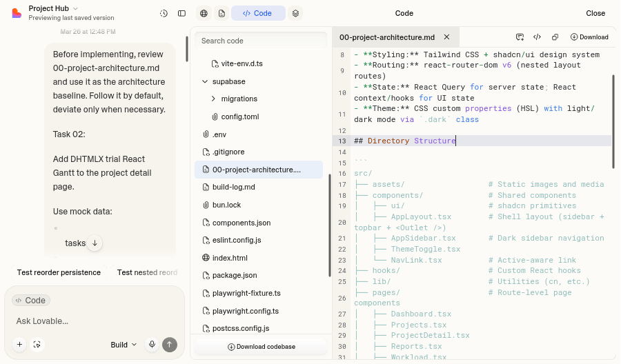Click line 13 Directory Structure heading
621x364 pixels.
[x=405, y=141]
